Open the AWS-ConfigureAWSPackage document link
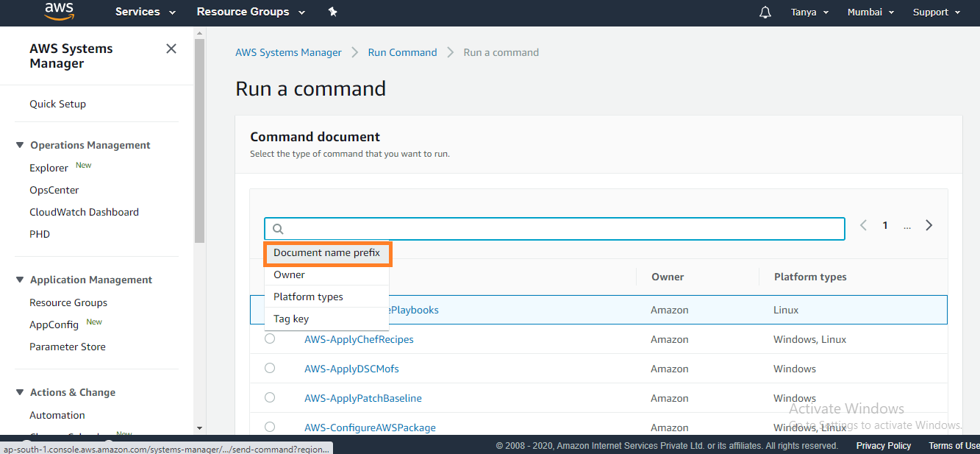The width and height of the screenshot is (980, 454). [370, 428]
